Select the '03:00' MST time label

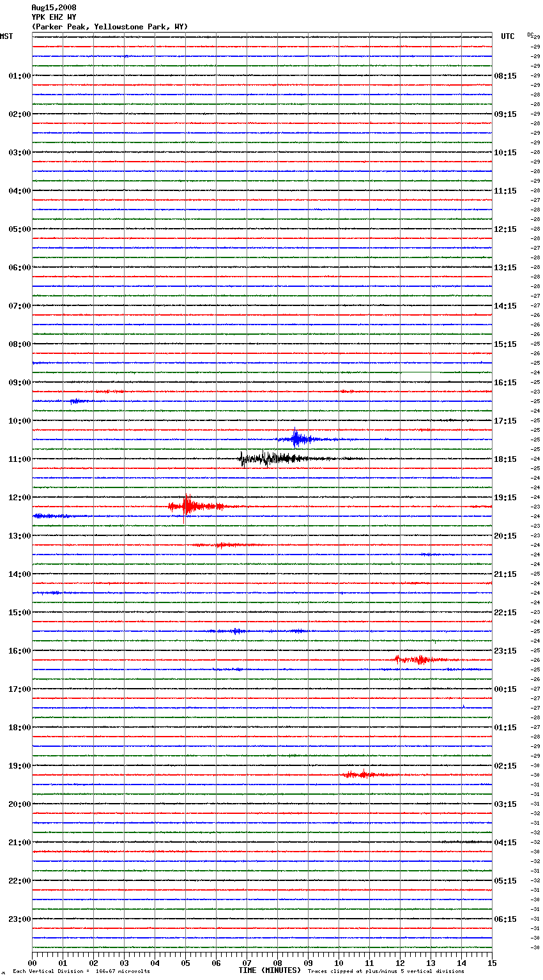[20, 153]
